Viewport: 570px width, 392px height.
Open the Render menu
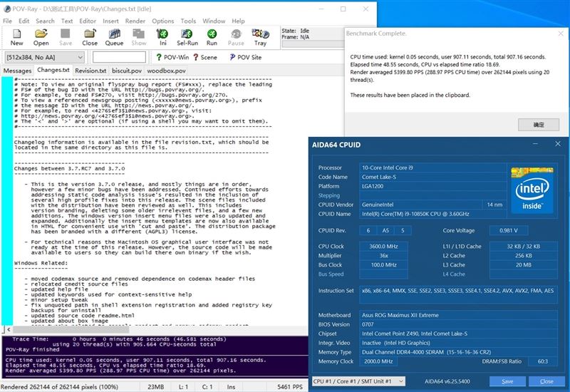[x=135, y=21]
